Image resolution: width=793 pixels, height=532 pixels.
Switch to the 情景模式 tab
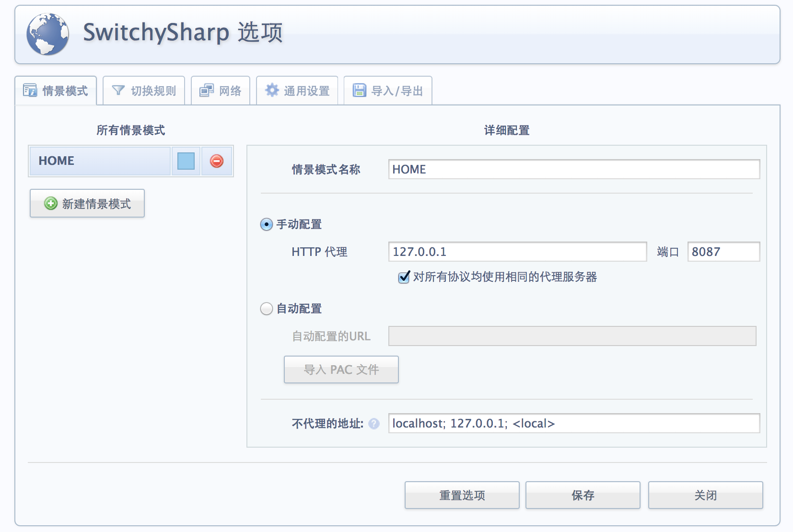(56, 91)
